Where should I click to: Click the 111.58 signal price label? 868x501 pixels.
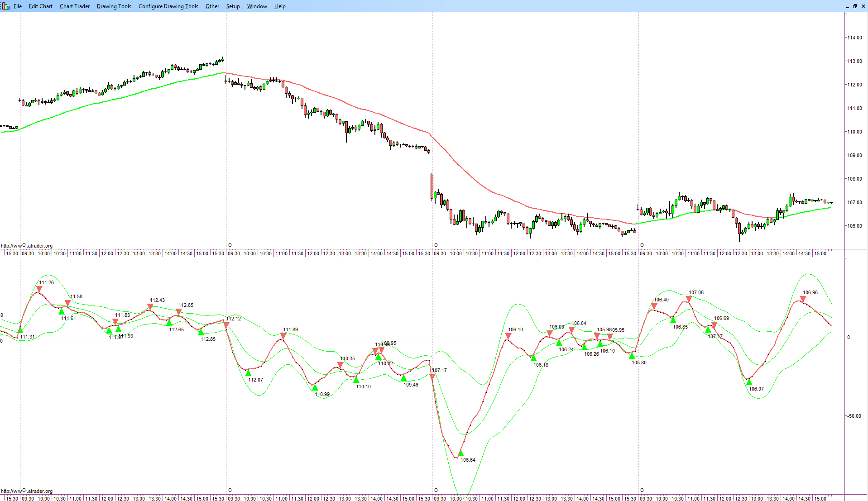tap(75, 297)
